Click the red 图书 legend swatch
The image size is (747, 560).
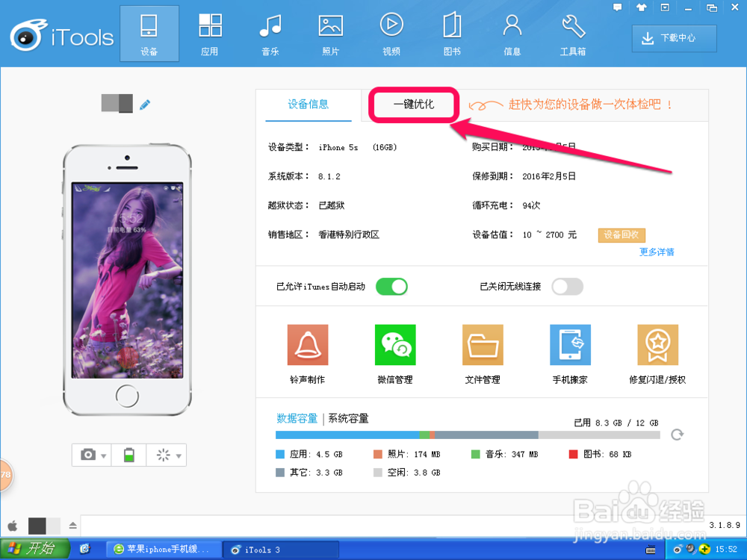(x=574, y=454)
